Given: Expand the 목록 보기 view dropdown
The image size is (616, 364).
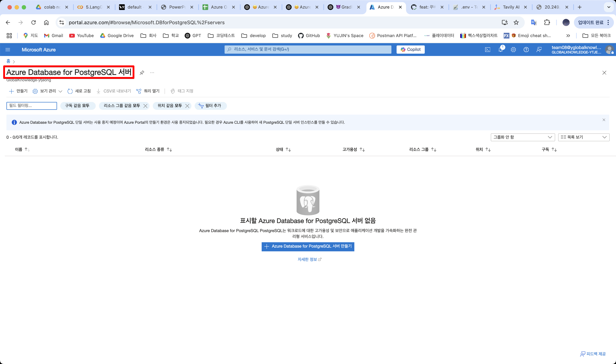Looking at the screenshot, I should [x=583, y=137].
